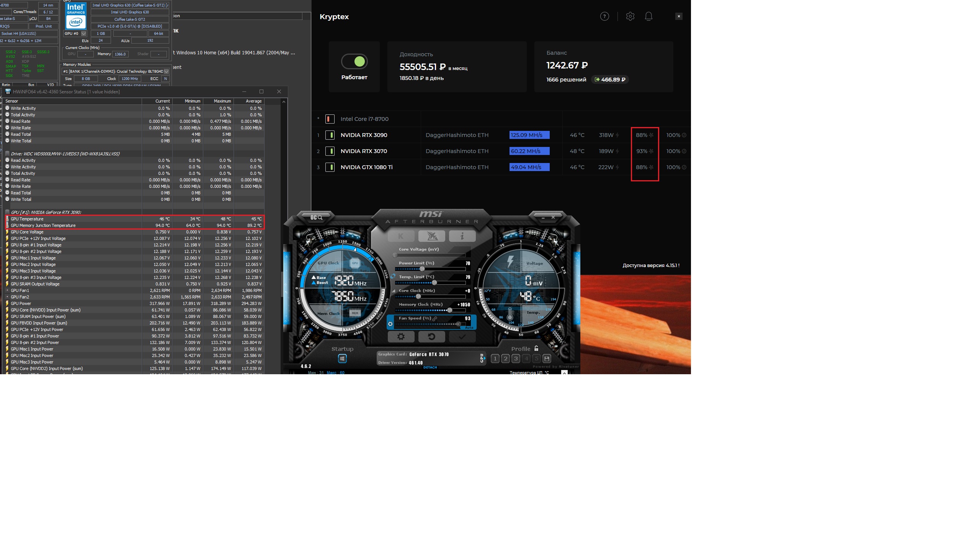
Task: Open Afterburner information 'i' button
Action: tap(462, 236)
